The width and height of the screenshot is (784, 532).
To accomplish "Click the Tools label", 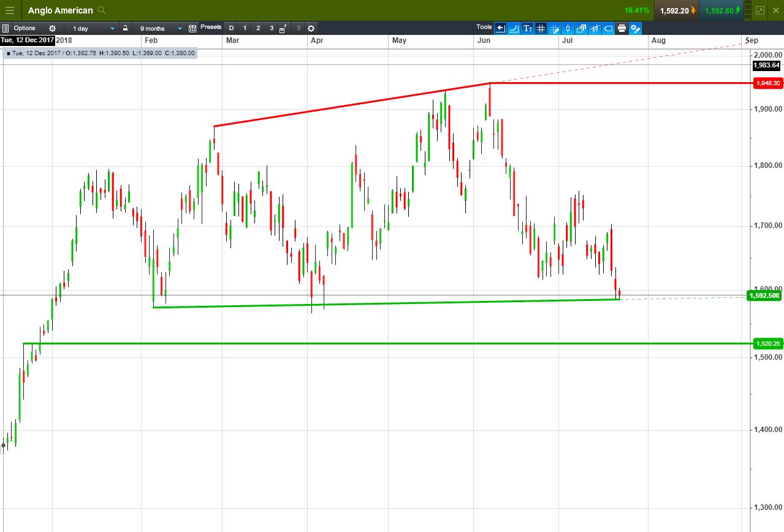I will 484,28.
